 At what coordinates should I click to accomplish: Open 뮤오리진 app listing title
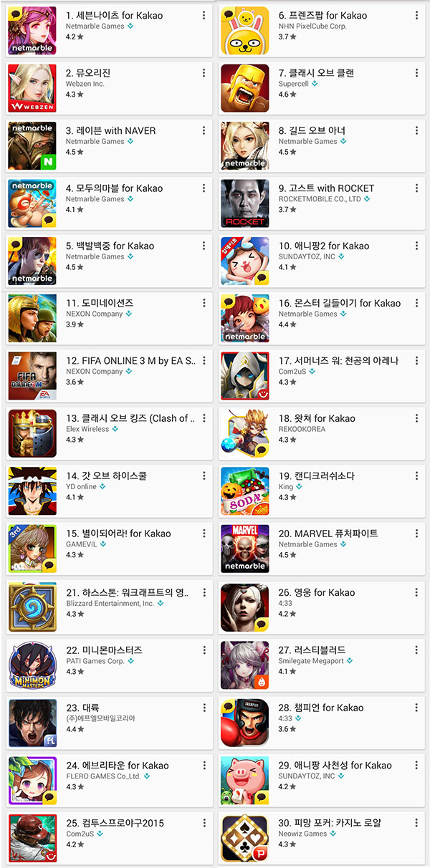(x=88, y=73)
